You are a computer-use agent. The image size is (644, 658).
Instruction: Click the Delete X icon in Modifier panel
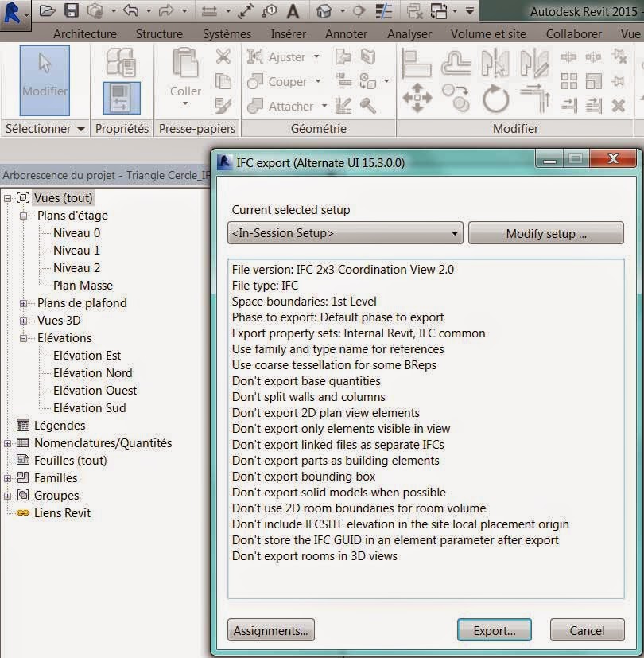pyautogui.click(x=619, y=106)
